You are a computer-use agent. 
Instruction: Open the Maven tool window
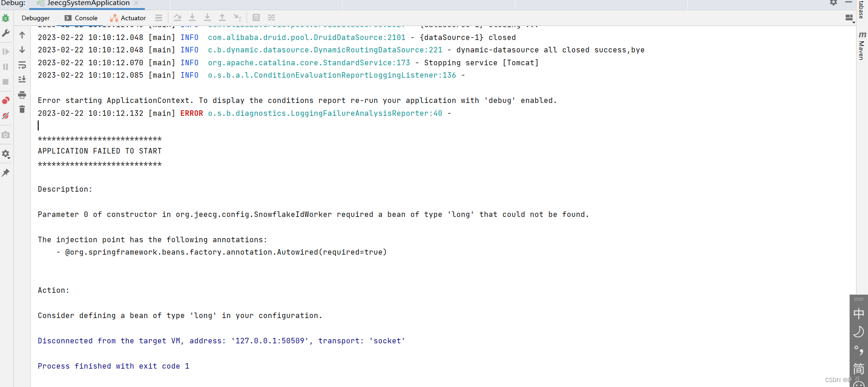[x=862, y=45]
